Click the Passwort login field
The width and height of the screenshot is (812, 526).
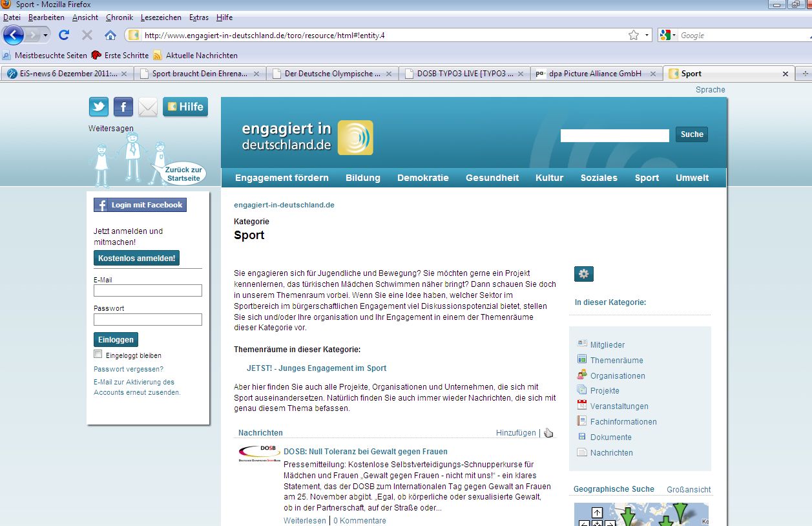148,319
